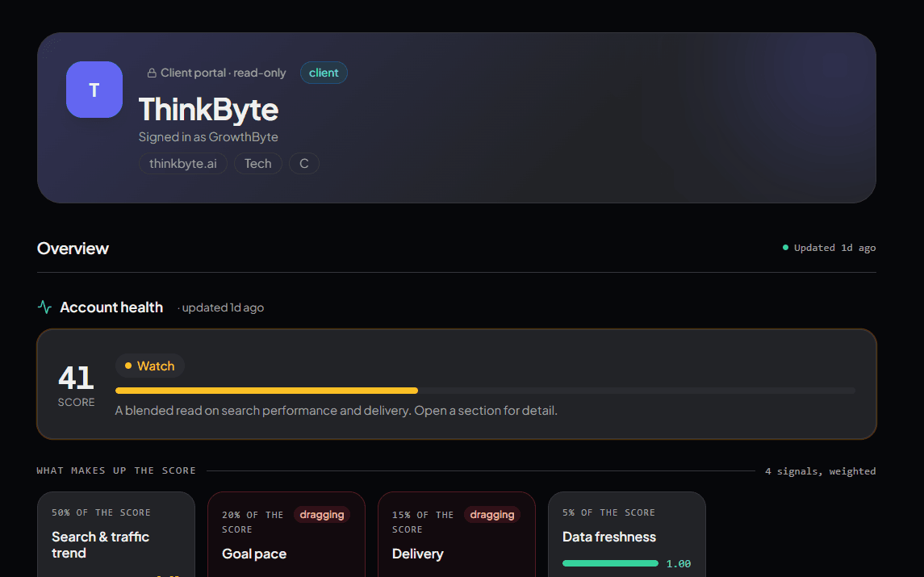Click '15% OF THE SCORE' label
This screenshot has height=577, width=924.
point(423,522)
